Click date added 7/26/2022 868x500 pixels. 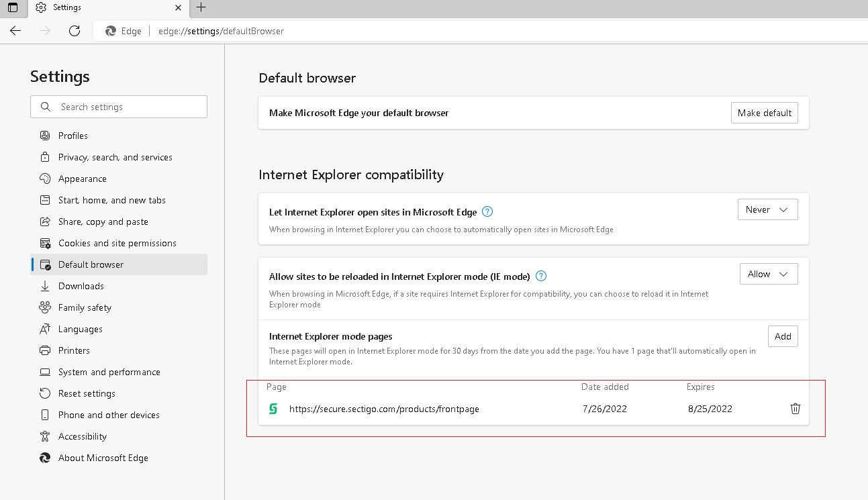[x=605, y=409]
